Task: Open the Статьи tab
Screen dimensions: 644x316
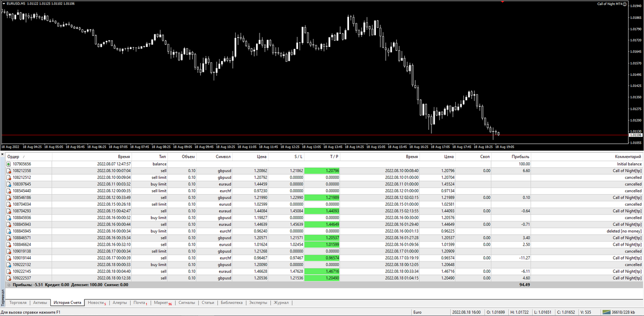Action: 208,303
